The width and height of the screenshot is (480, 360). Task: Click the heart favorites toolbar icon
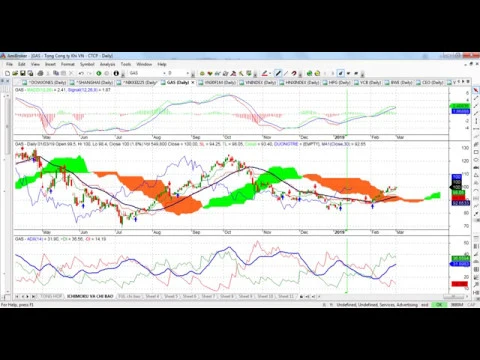[x=210, y=73]
